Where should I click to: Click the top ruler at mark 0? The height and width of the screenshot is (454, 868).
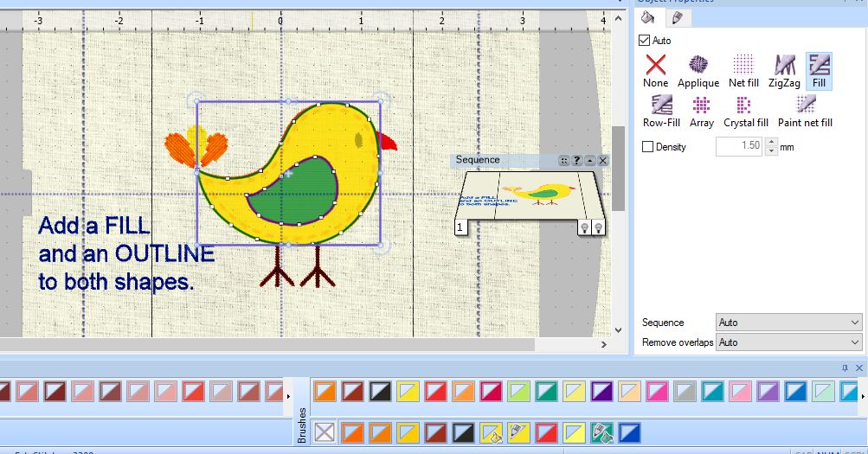[280, 21]
